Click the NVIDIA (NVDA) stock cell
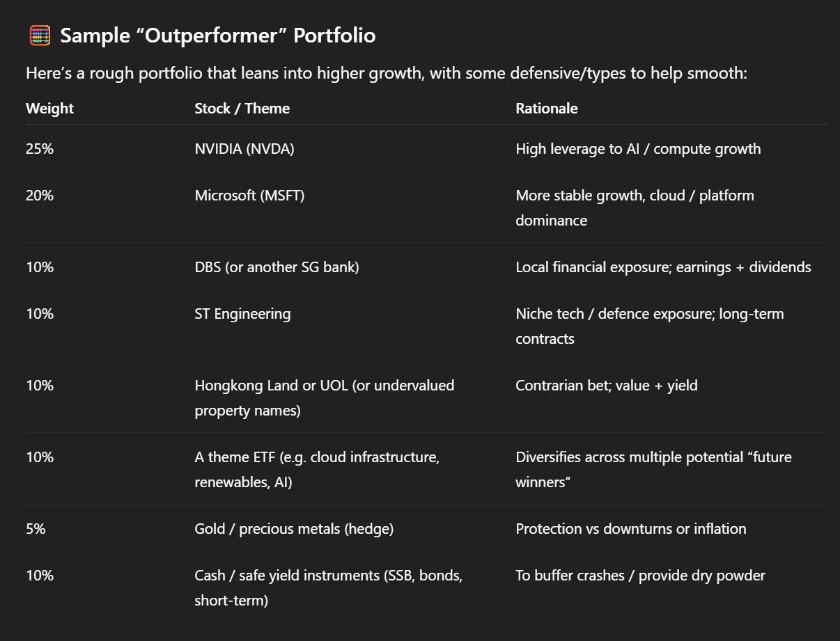 coord(244,149)
